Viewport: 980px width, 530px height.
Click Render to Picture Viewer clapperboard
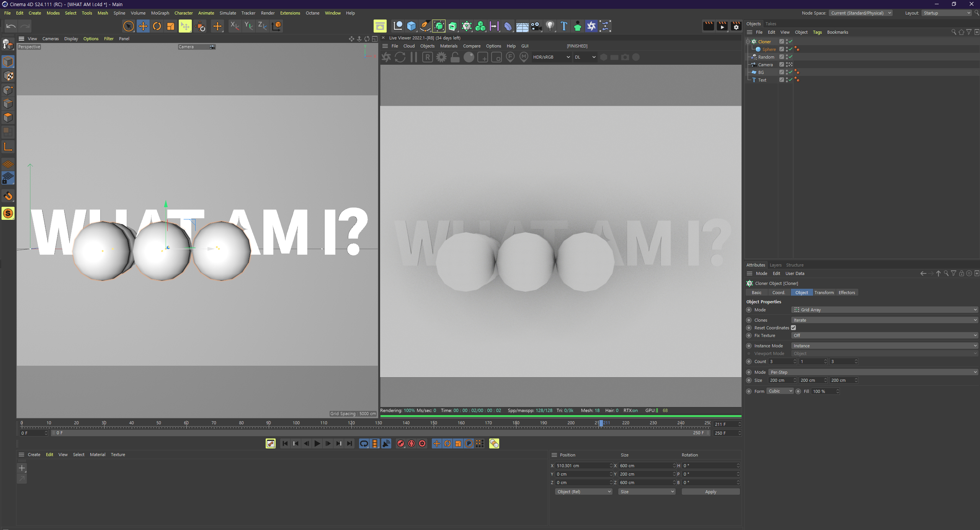722,26
